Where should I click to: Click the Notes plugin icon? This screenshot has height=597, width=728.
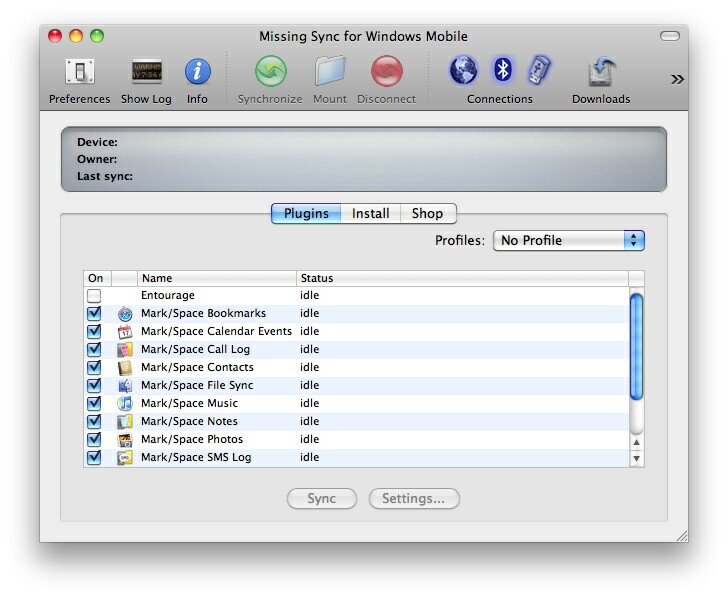(x=124, y=422)
